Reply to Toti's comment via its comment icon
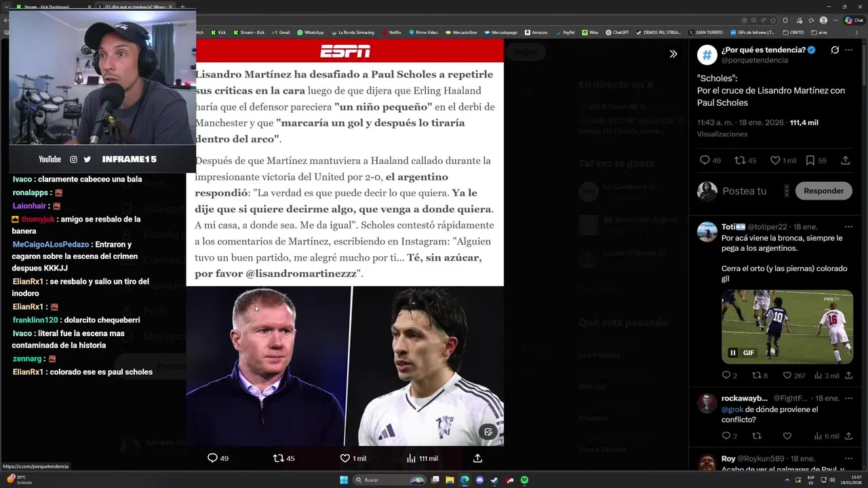This screenshot has width=868, height=488. click(726, 375)
